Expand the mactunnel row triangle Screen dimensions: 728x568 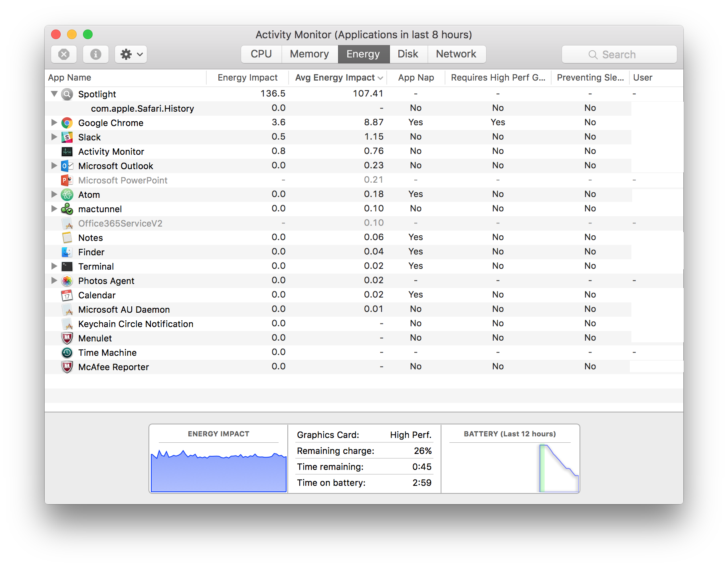point(54,209)
